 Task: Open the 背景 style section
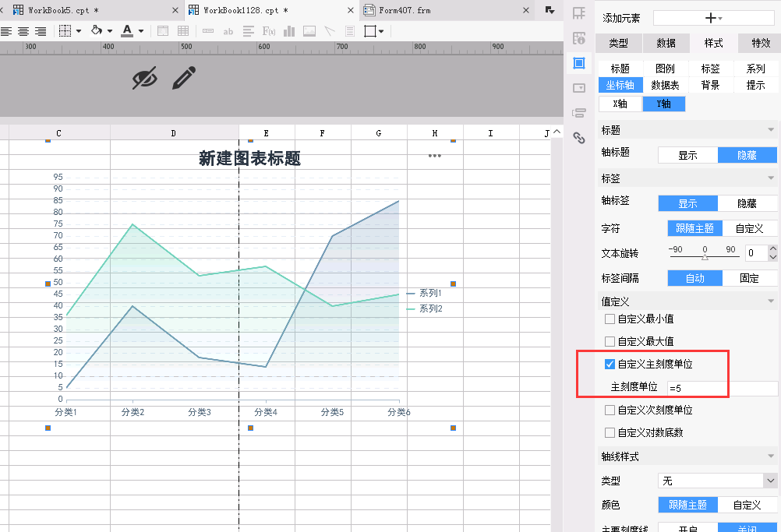pyautogui.click(x=710, y=85)
